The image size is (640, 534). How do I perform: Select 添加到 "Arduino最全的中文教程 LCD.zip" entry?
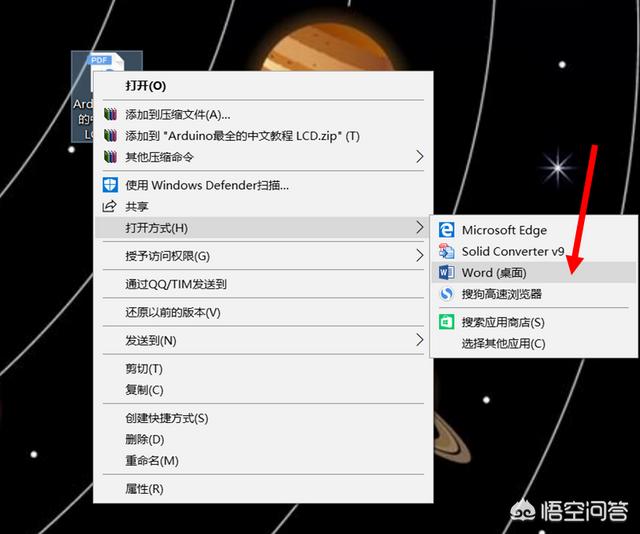point(263,136)
